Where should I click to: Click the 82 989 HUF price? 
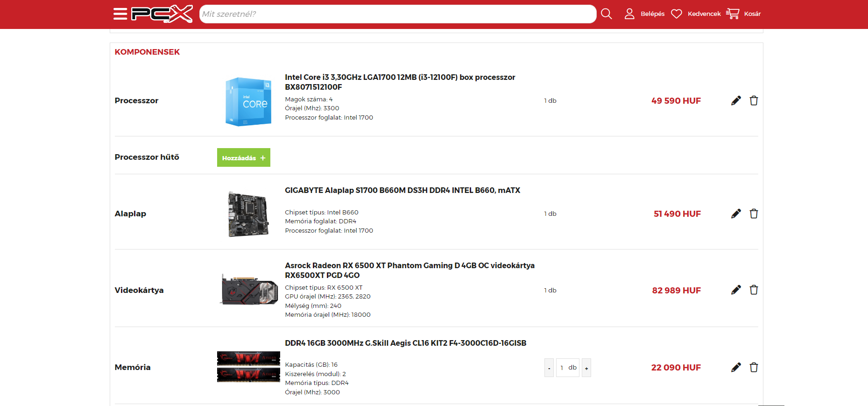point(677,290)
